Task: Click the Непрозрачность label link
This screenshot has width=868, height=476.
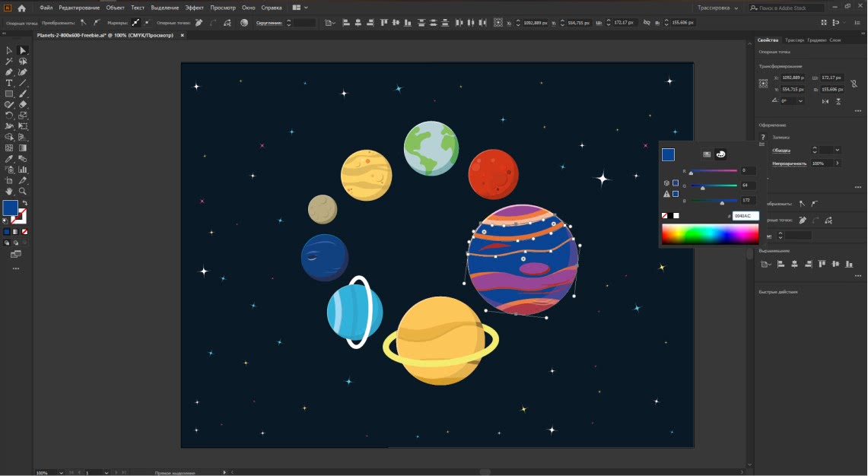Action: 790,163
